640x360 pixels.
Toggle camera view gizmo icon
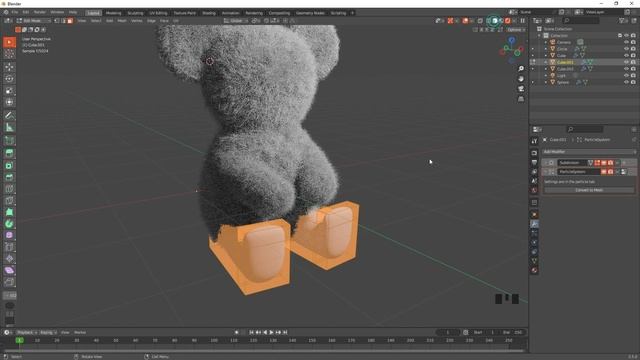point(521,89)
